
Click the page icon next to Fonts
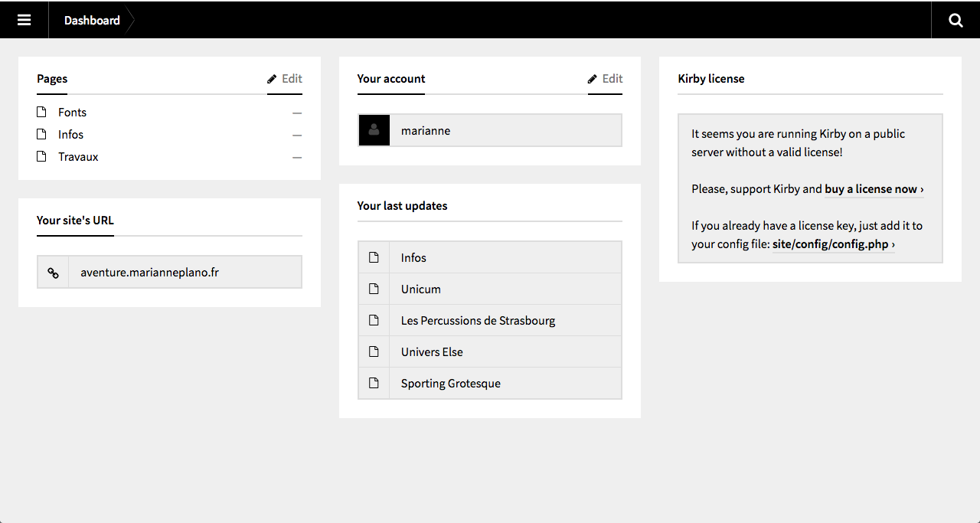tap(41, 113)
